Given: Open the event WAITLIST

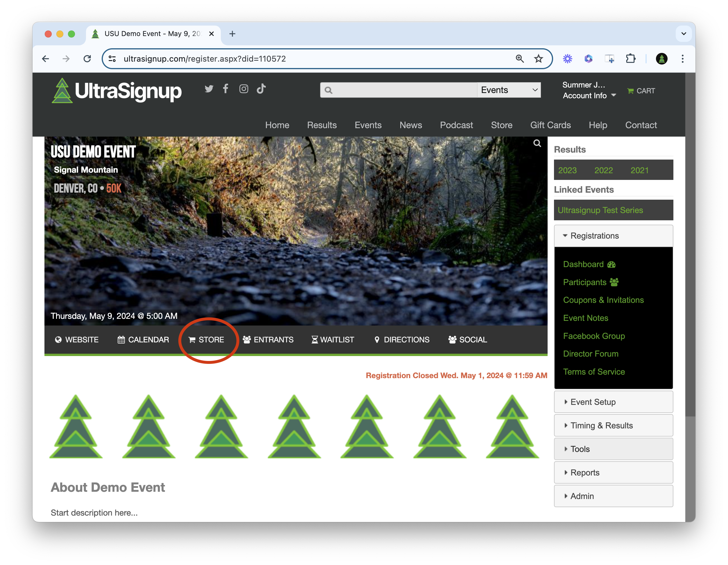Looking at the screenshot, I should 333,339.
